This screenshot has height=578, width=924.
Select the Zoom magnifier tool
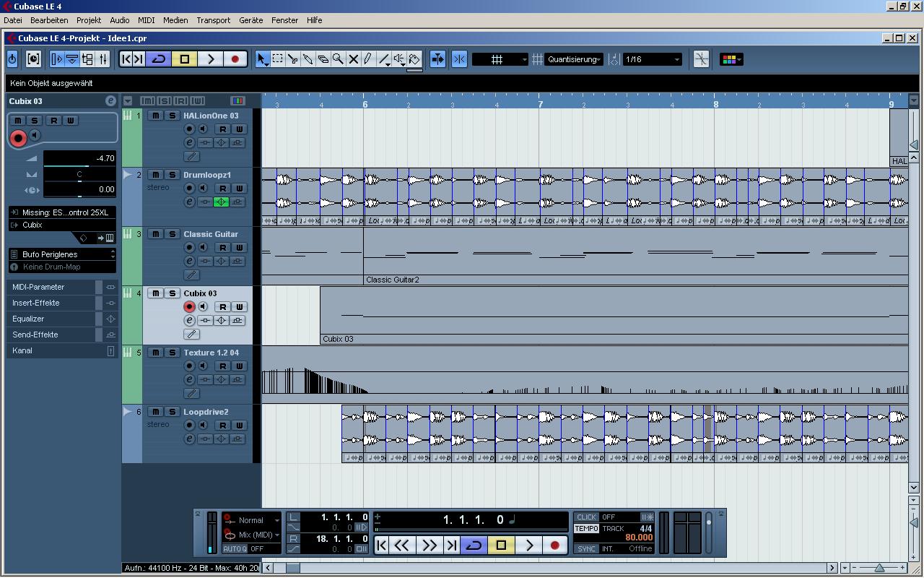338,59
